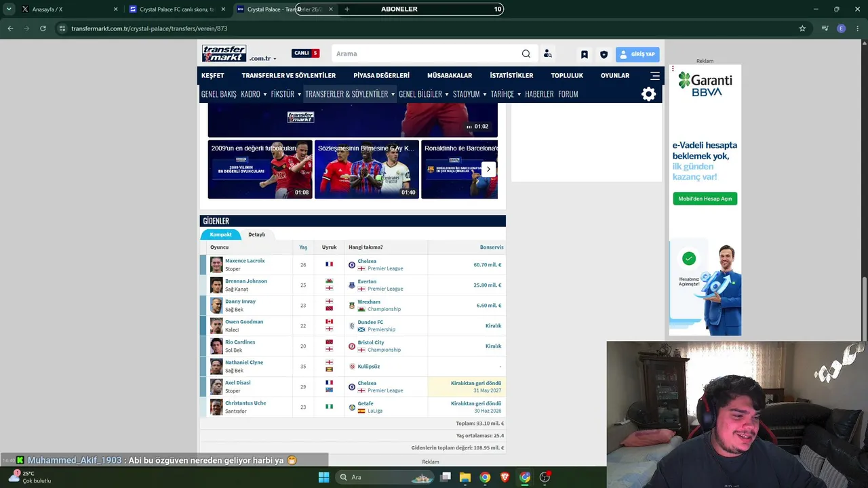This screenshot has width=868, height=488.
Task: Sort table by Bonservis column
Action: (492, 247)
